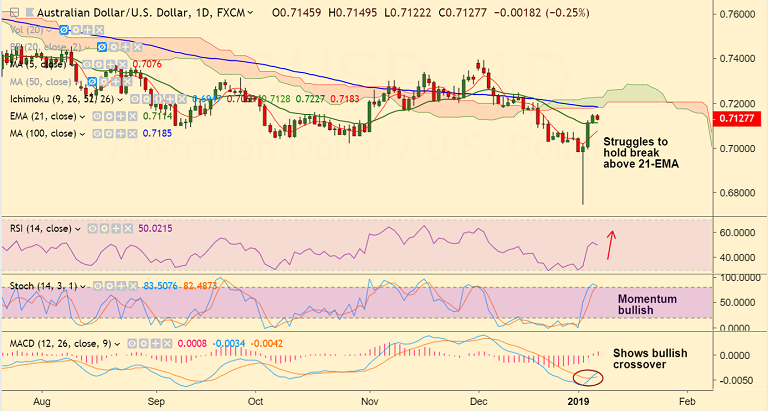Click the MA 100 value 0.7185
Screen dimensions: 768x411
[157, 133]
